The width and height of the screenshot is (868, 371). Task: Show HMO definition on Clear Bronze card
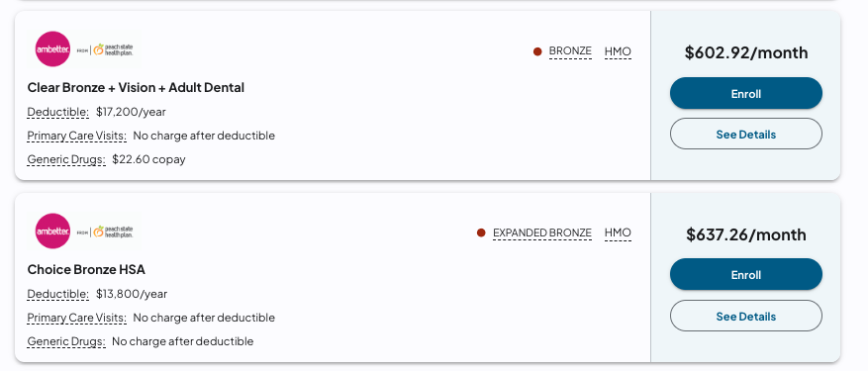618,51
